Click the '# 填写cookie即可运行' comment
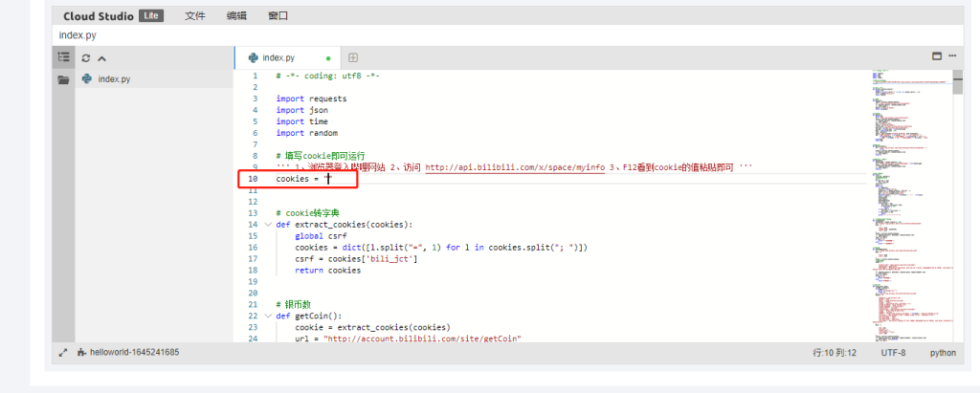This screenshot has width=980, height=393. pos(321,156)
